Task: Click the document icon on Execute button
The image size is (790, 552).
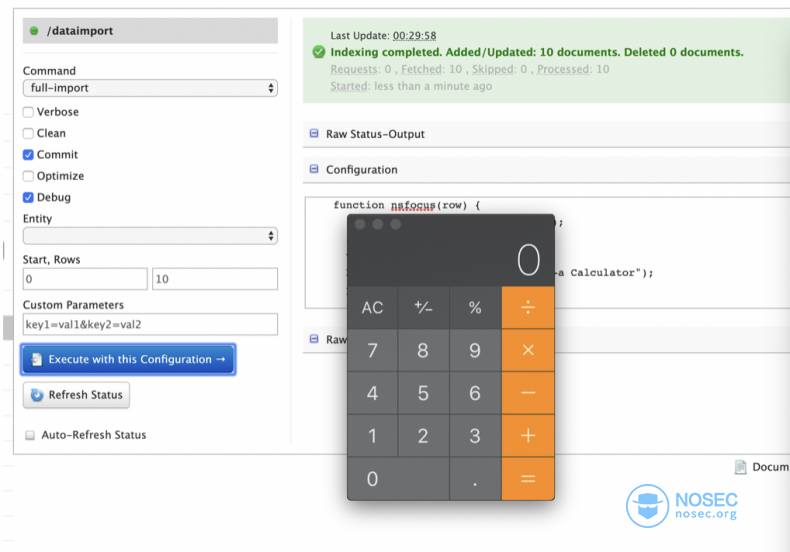Action: 37,359
